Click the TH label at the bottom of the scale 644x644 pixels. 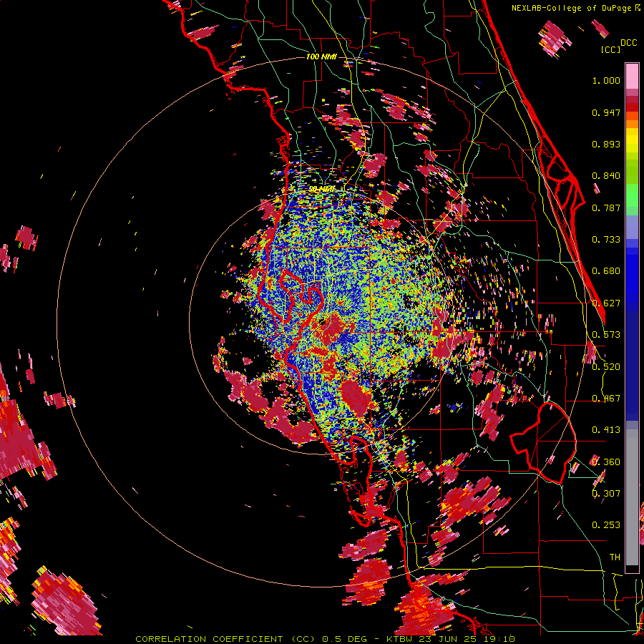click(615, 557)
